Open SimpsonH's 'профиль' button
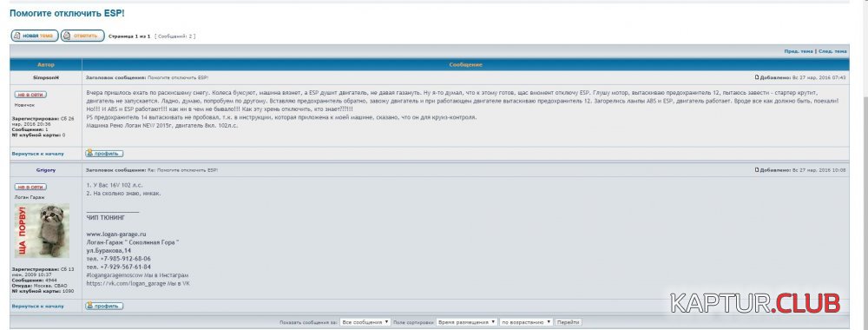The image size is (868, 330). [x=104, y=154]
